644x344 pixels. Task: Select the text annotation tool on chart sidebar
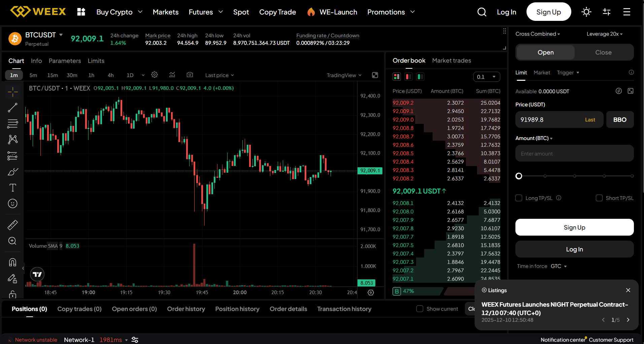pos(12,187)
